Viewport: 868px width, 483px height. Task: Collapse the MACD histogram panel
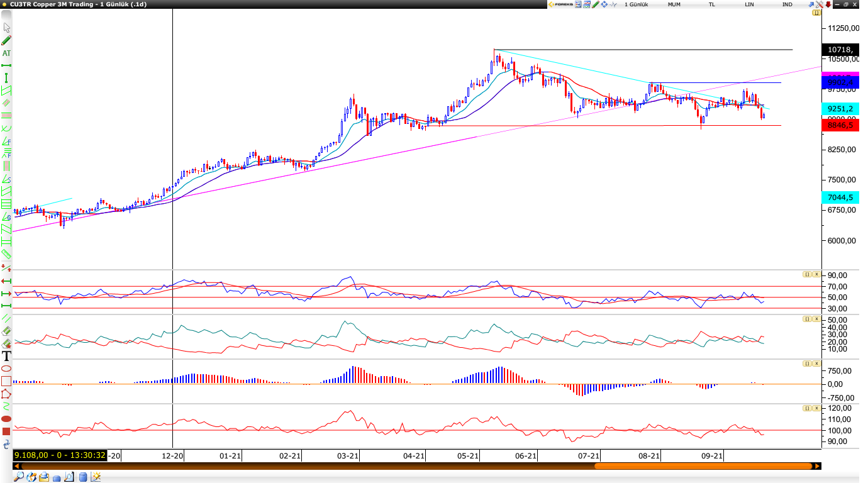806,364
